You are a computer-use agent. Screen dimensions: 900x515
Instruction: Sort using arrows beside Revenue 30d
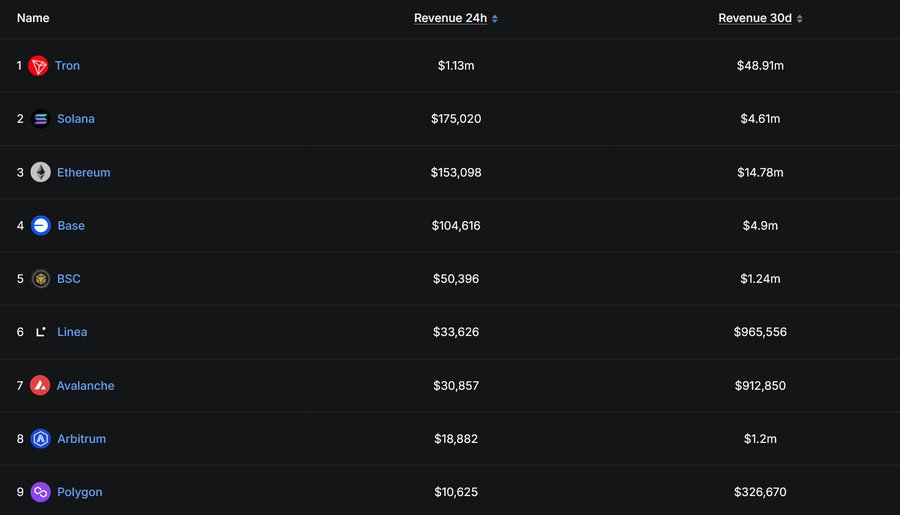coord(800,19)
